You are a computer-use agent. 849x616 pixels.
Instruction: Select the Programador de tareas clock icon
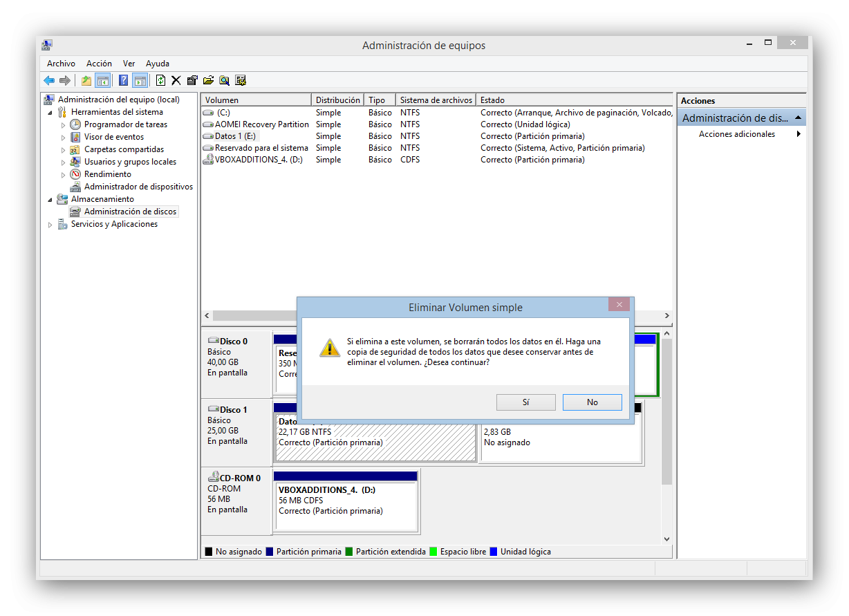point(75,124)
